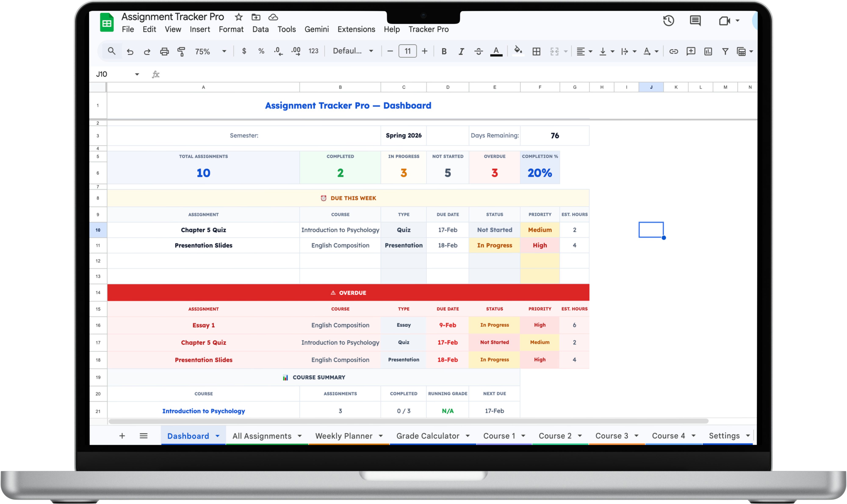Open version history
The image size is (847, 504).
668,21
